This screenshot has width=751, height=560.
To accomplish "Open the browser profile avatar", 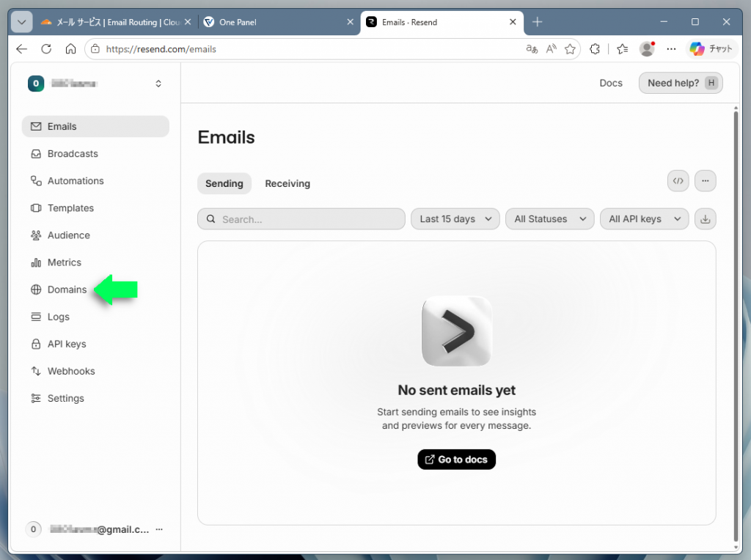I will click(647, 49).
